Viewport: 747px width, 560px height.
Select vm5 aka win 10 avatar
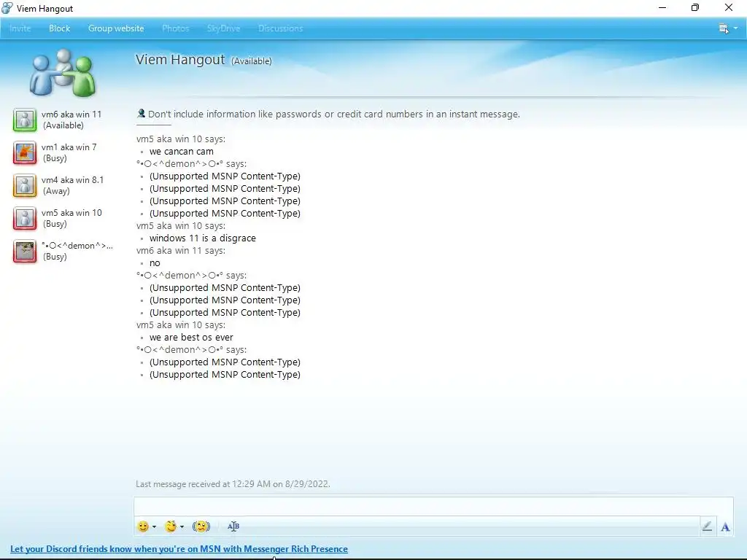click(25, 218)
